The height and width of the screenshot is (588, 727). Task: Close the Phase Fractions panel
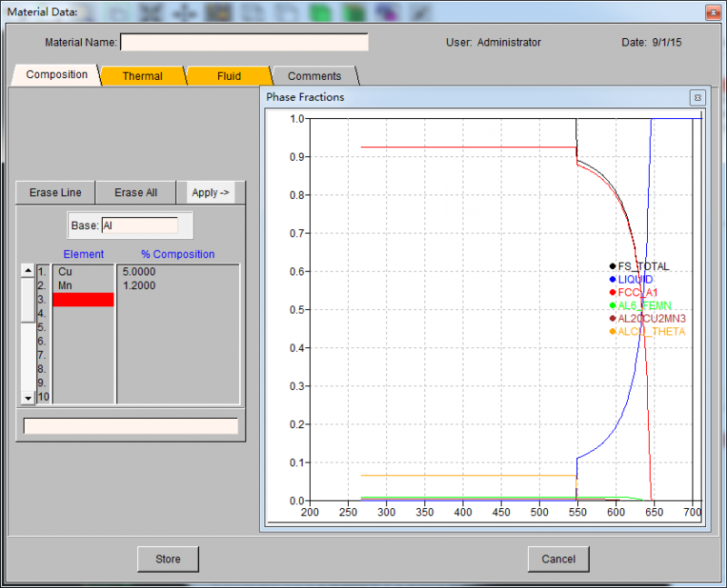(x=696, y=97)
